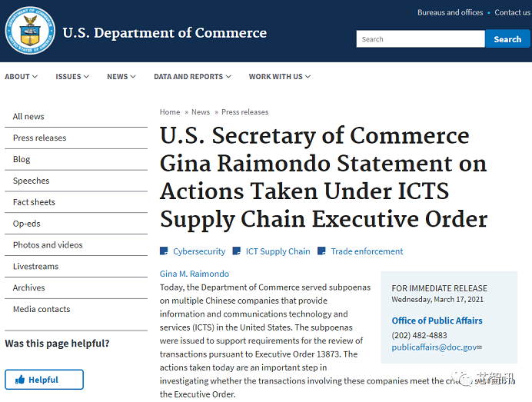Screen dimensions: 532x402
Task: Click the envelope icon after publicaffairs@doc.gov
Action: pos(480,347)
